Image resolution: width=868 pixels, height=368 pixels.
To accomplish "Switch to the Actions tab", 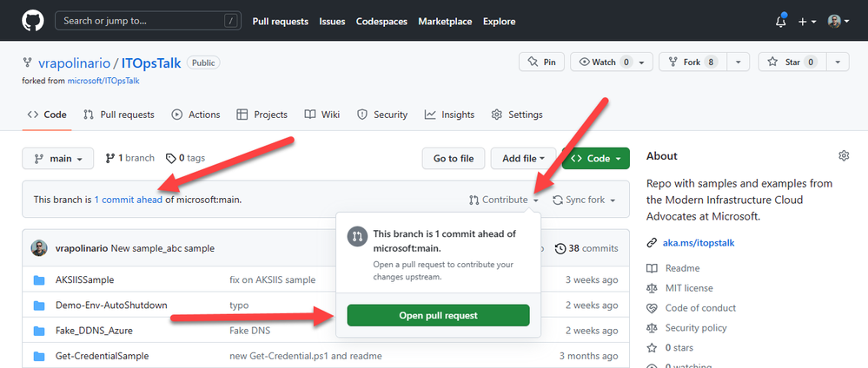I will click(196, 115).
